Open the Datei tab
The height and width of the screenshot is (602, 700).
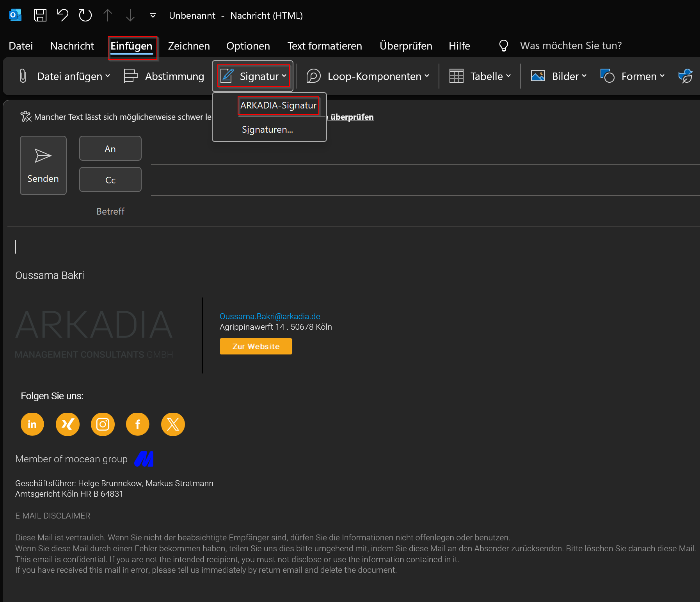[21, 46]
